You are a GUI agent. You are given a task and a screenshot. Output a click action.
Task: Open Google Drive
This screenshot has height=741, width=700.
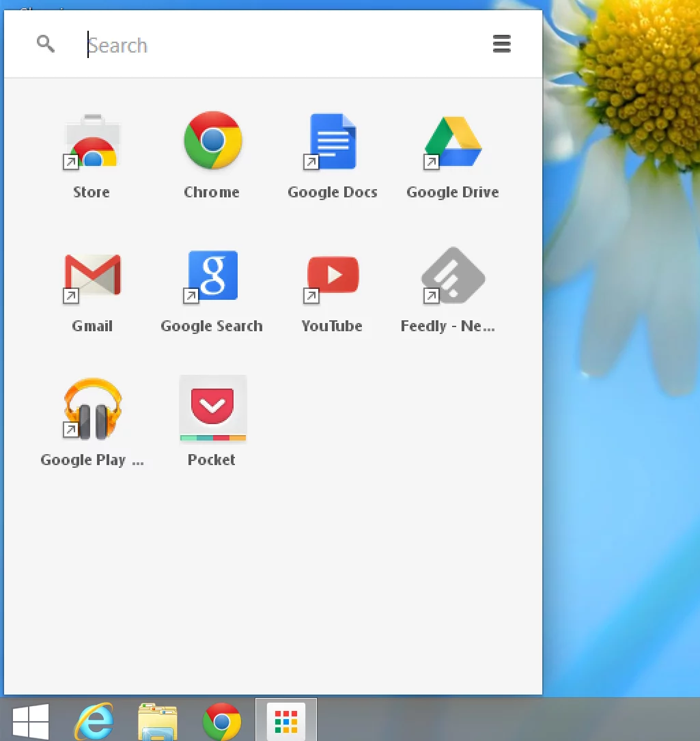click(x=453, y=141)
